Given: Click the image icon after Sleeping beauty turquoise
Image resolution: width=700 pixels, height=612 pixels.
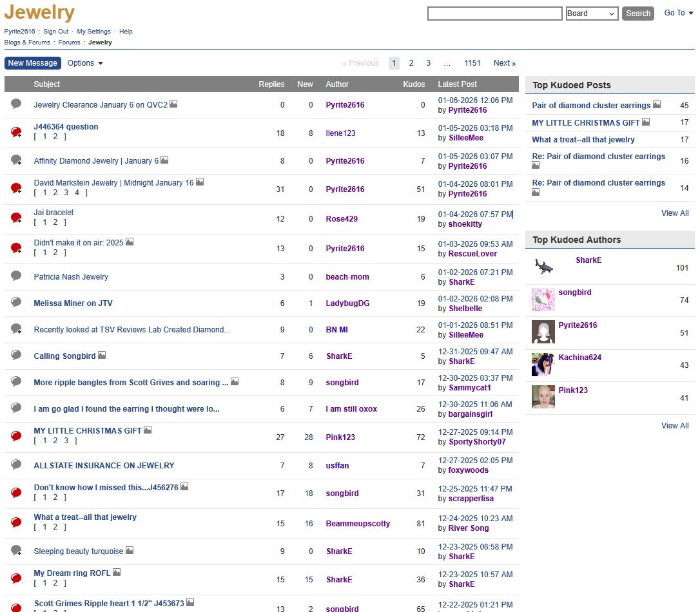Looking at the screenshot, I should pos(130,551).
